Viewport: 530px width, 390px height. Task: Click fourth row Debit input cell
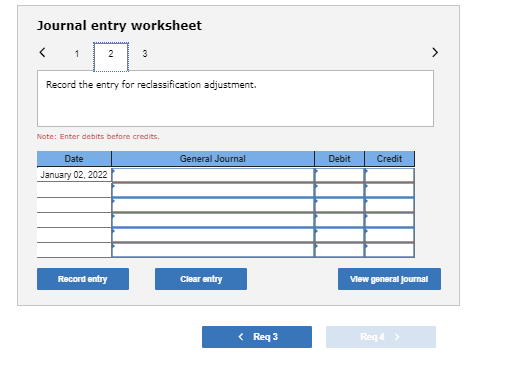point(339,220)
